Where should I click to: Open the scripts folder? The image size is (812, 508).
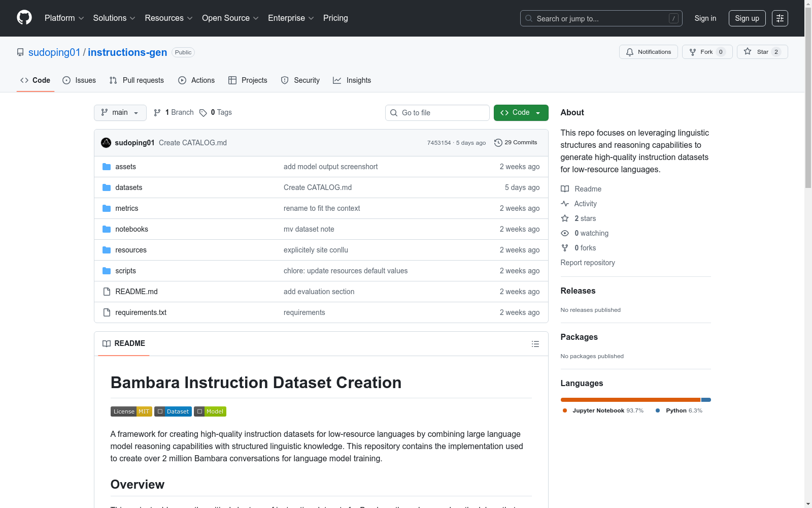(126, 271)
